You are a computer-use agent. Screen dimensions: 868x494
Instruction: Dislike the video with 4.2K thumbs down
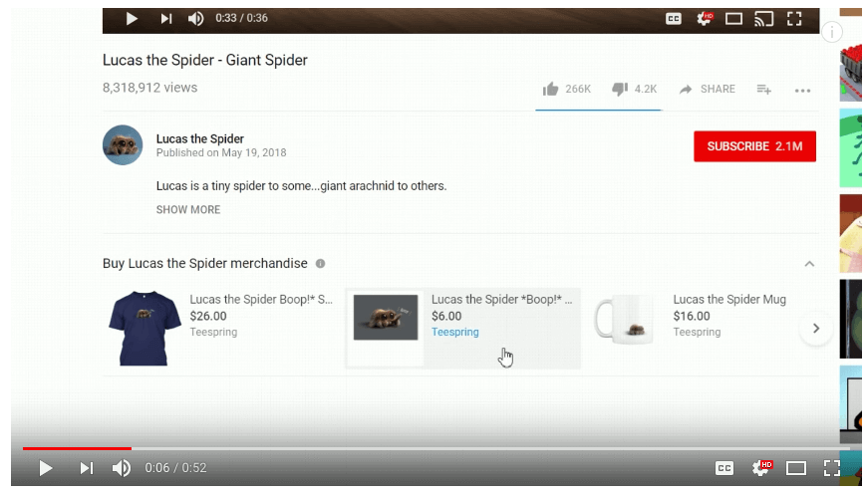[635, 89]
